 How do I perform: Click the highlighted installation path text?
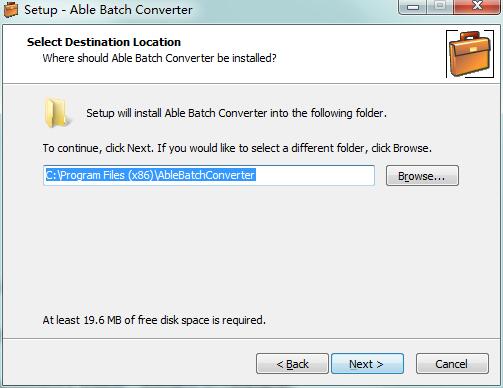point(151,175)
